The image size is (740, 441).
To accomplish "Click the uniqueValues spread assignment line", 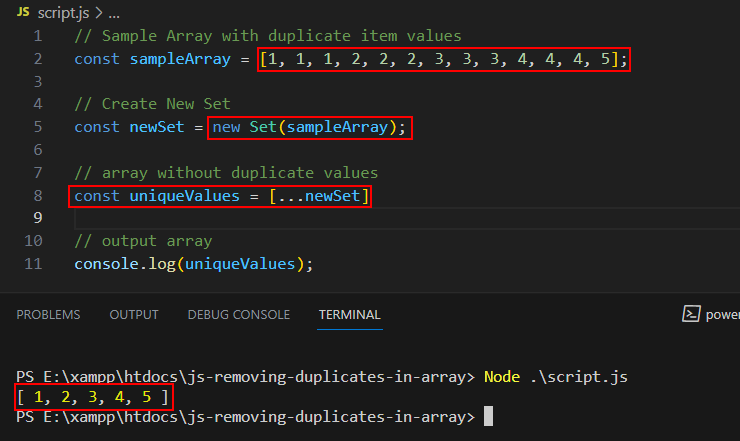I will tap(220, 196).
